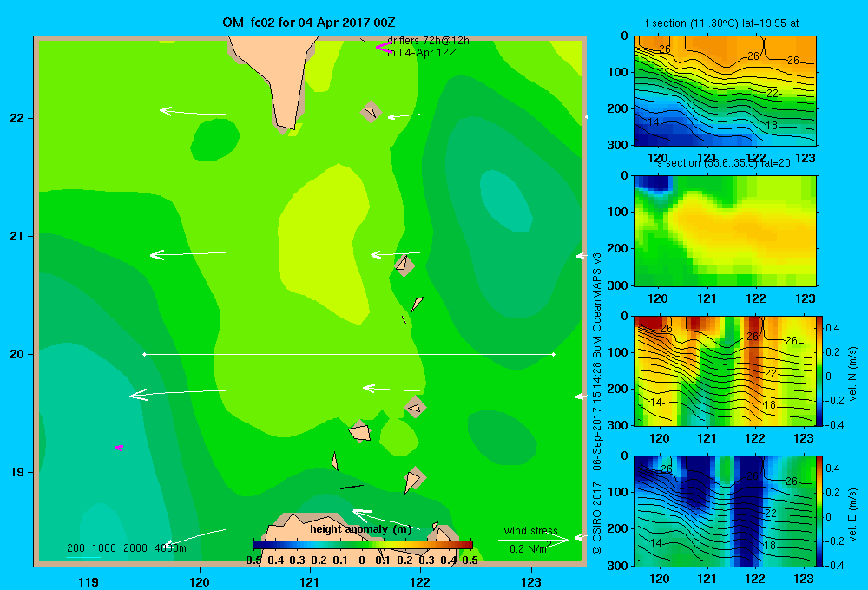Pick the dark blue end of height anomaly colorbar
This screenshot has height=590, width=868.
[256, 544]
